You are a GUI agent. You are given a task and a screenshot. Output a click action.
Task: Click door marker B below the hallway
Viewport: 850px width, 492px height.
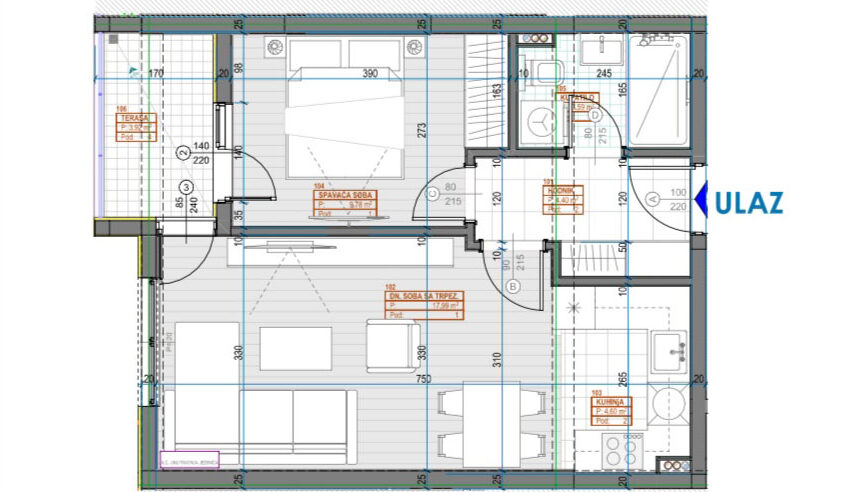click(513, 286)
